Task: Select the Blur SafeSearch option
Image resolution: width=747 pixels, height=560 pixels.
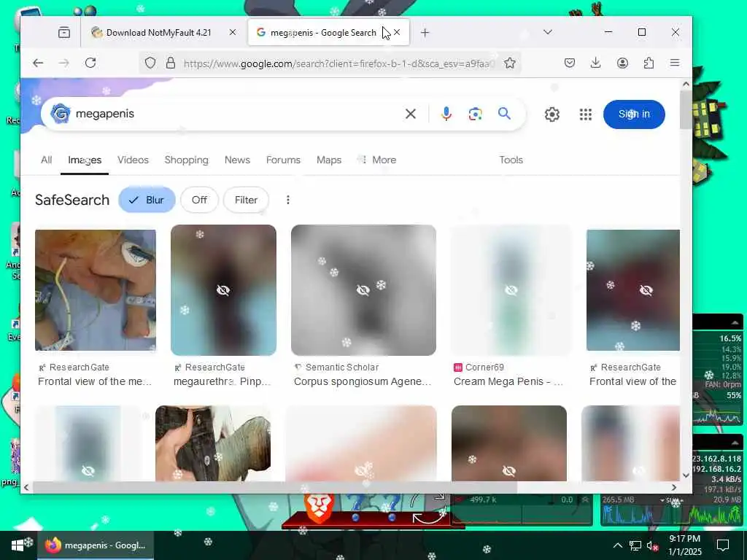Action: (x=147, y=200)
